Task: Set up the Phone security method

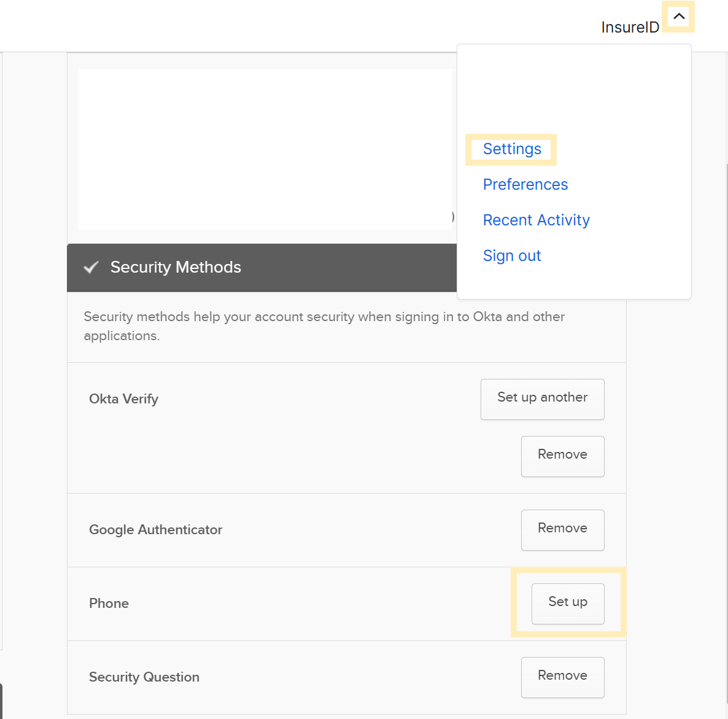Action: point(567,603)
